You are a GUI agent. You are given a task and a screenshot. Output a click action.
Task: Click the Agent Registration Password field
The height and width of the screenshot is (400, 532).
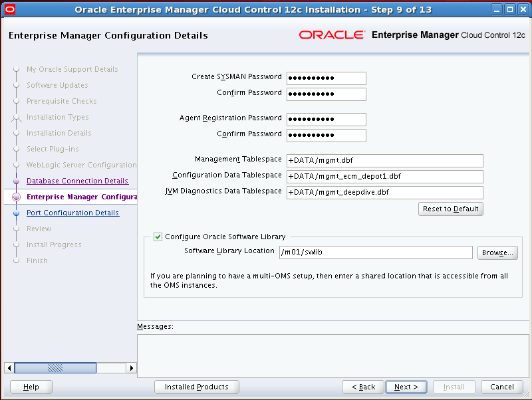tap(326, 120)
